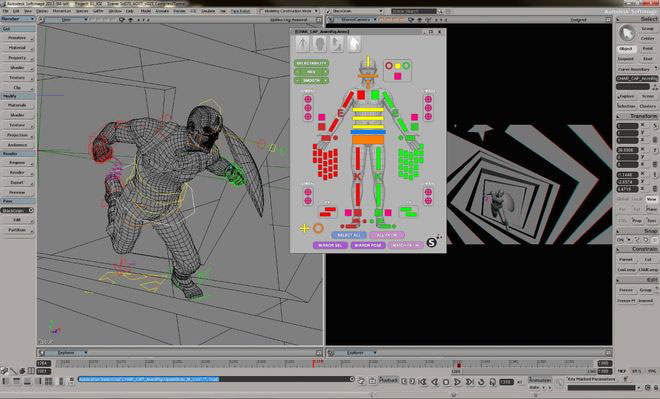Click SELECT ALL in synoptic
The height and width of the screenshot is (399, 660).
point(349,235)
